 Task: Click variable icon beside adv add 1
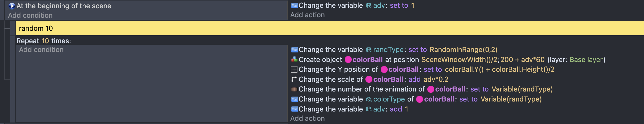pyautogui.click(x=294, y=109)
